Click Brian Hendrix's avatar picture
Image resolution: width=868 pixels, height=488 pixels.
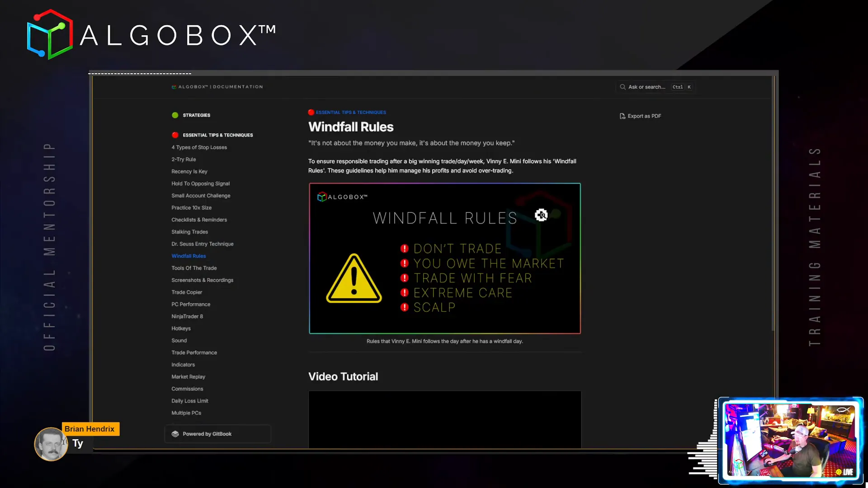click(x=51, y=444)
